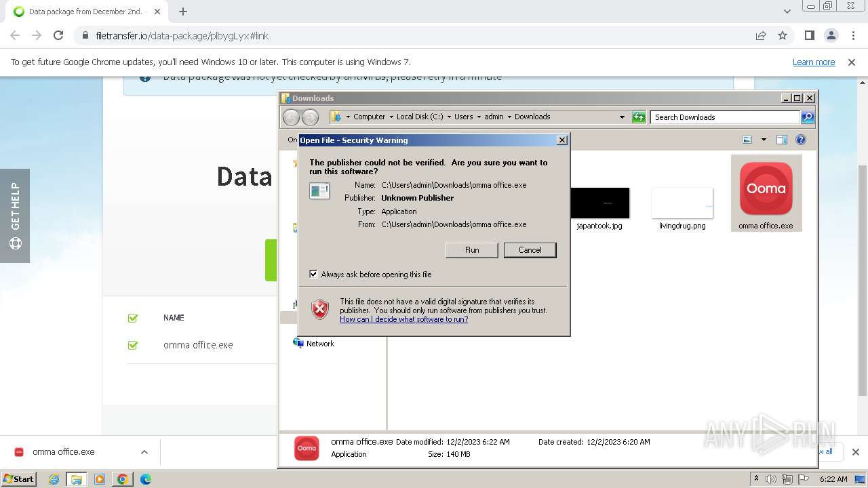Select the Data package browser tab

click(x=85, y=12)
